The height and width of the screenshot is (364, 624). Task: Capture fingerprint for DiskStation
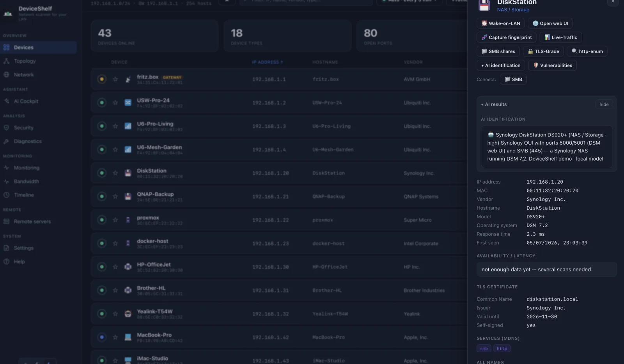click(x=506, y=37)
